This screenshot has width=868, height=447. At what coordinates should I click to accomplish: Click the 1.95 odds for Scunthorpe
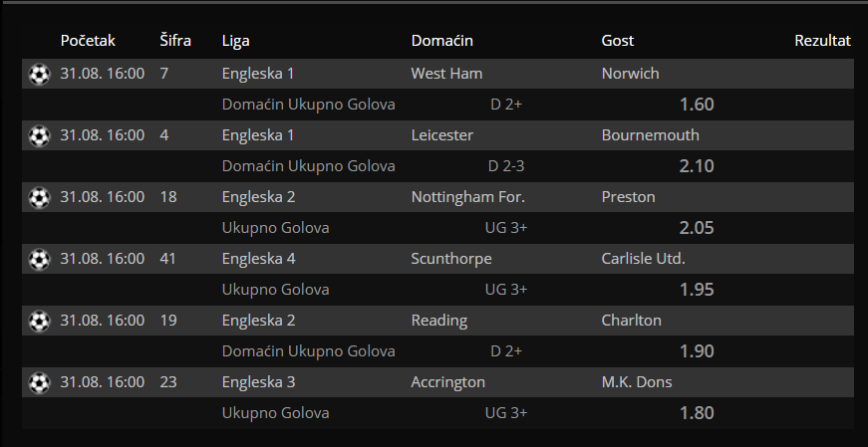697,290
